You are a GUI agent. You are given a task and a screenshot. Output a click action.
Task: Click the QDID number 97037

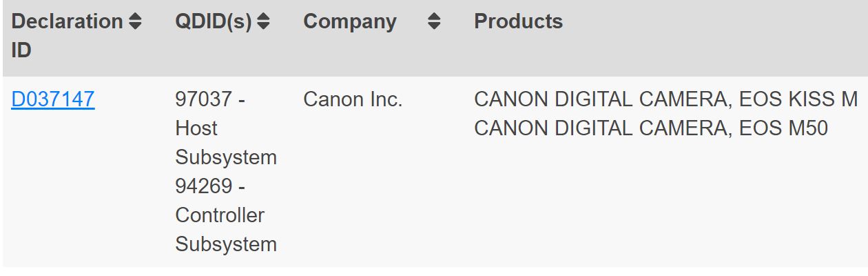click(x=204, y=100)
